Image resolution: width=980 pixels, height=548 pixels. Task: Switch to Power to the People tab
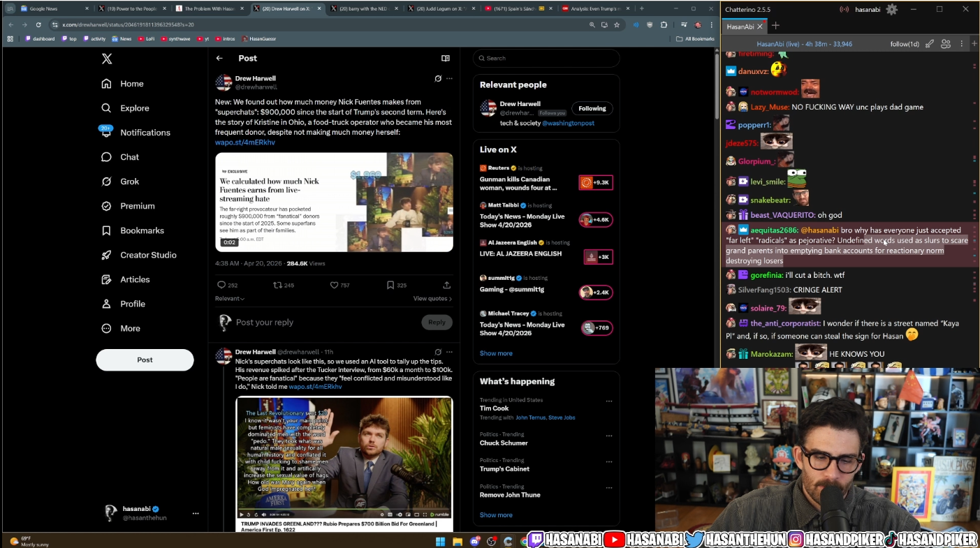(x=131, y=8)
